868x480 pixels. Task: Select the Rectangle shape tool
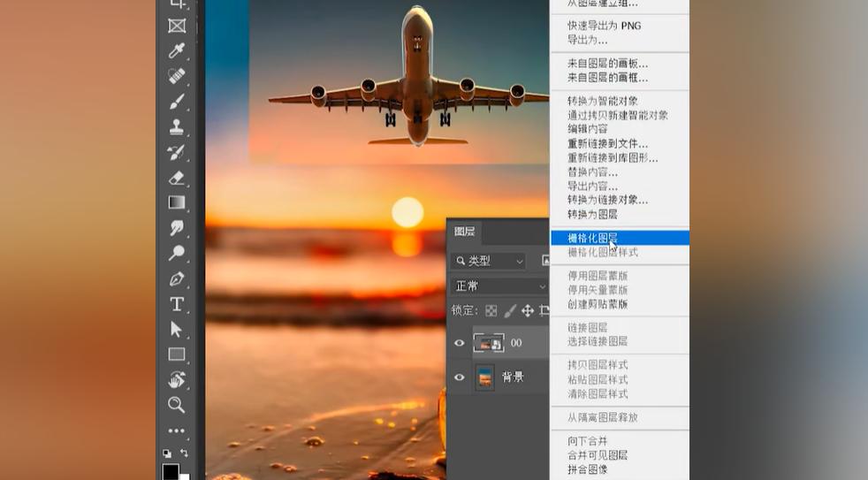click(x=177, y=354)
